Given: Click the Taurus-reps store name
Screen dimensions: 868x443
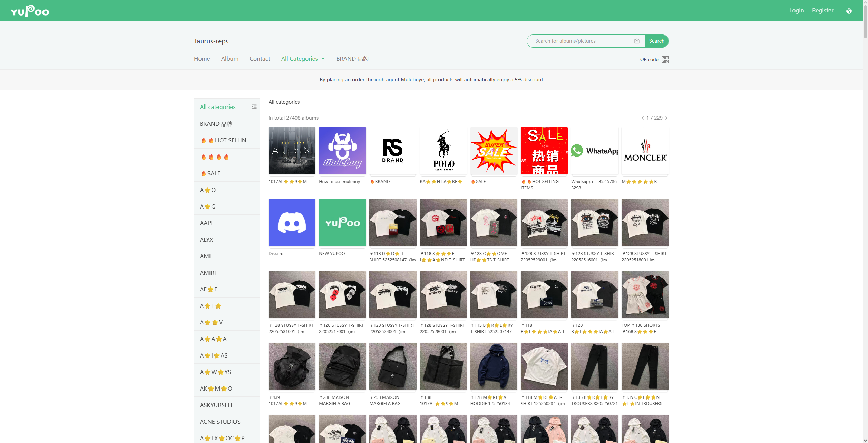Looking at the screenshot, I should tap(211, 41).
